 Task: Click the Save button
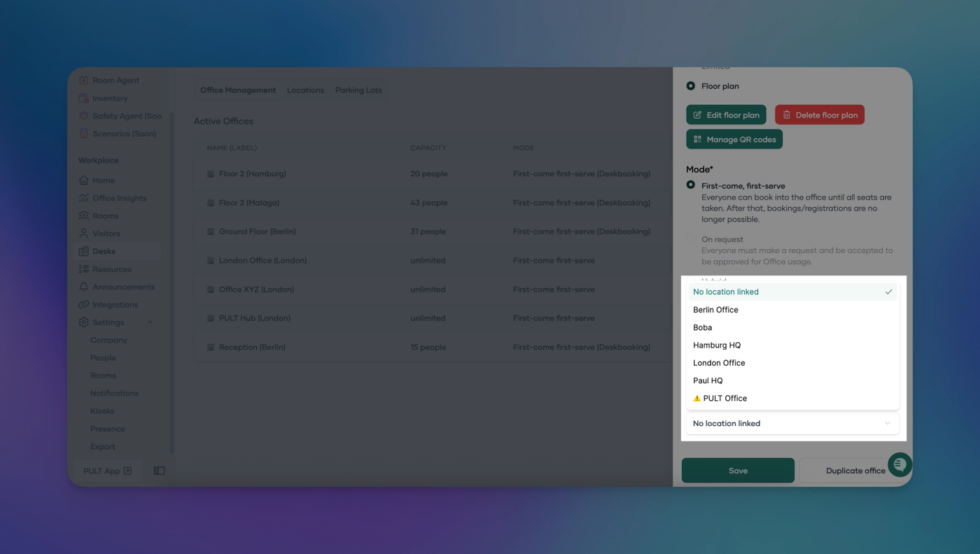click(x=738, y=471)
